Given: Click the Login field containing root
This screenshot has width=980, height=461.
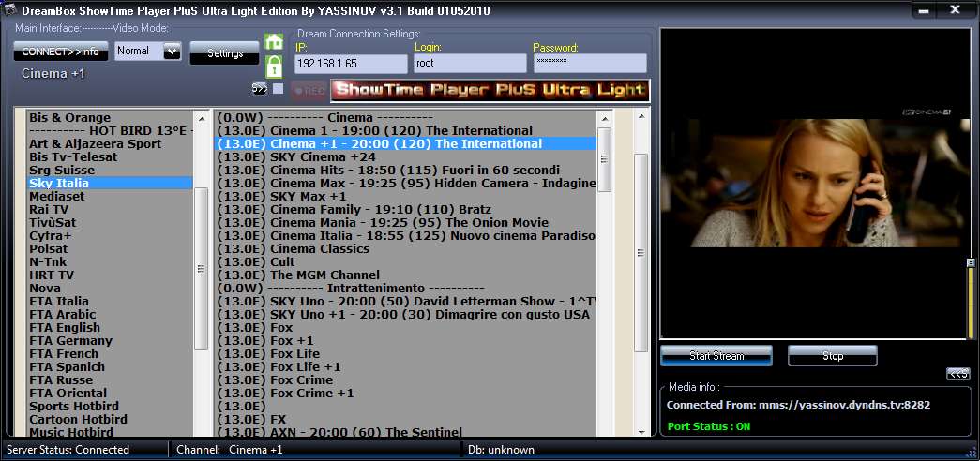Looking at the screenshot, I should point(470,63).
